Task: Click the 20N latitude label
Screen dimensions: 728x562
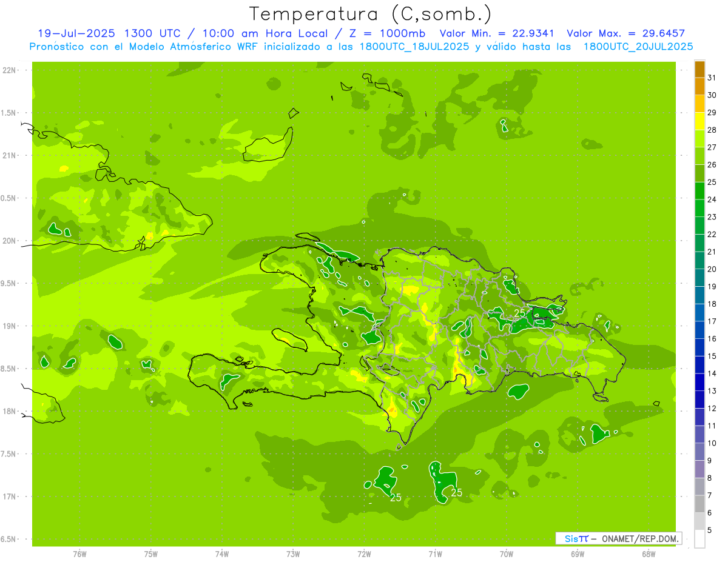Action: (x=9, y=241)
